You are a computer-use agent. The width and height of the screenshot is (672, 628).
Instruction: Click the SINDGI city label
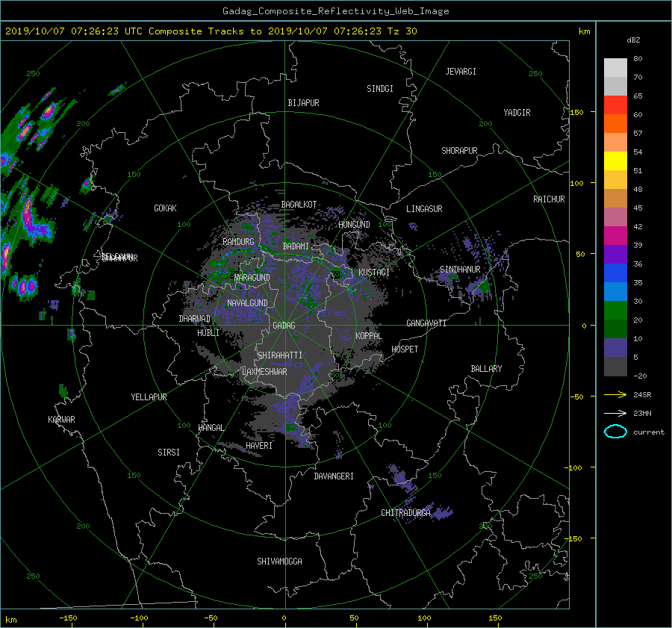(x=380, y=89)
